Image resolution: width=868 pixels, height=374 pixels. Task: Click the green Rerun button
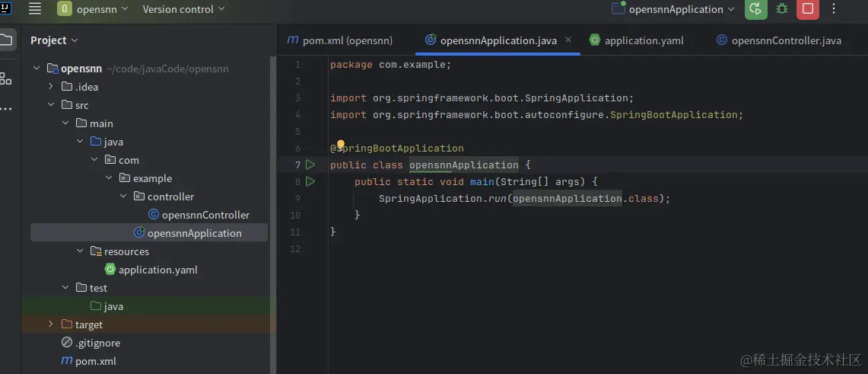coord(755,9)
